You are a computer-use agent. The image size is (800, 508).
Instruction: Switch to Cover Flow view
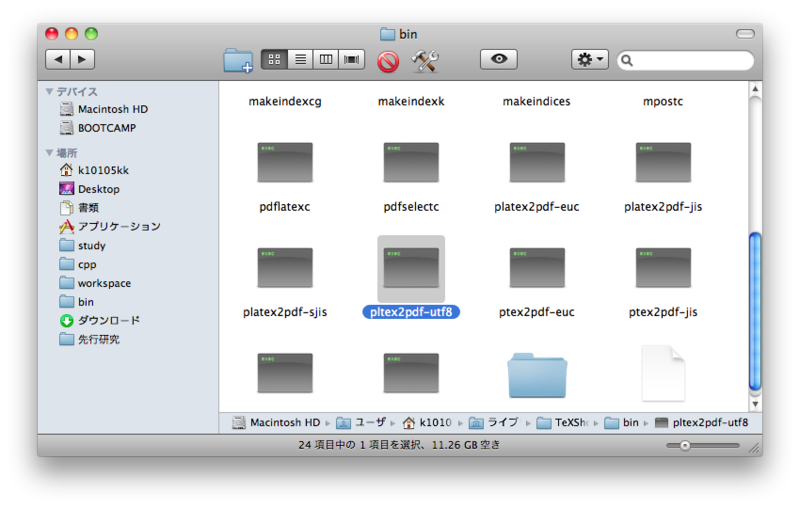point(352,60)
